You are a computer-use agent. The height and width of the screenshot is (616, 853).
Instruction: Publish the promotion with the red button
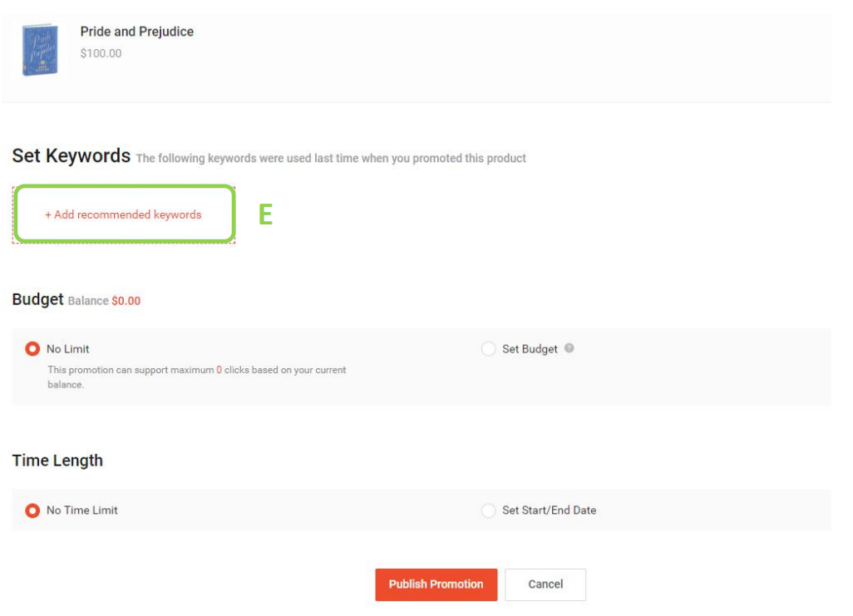pos(436,584)
